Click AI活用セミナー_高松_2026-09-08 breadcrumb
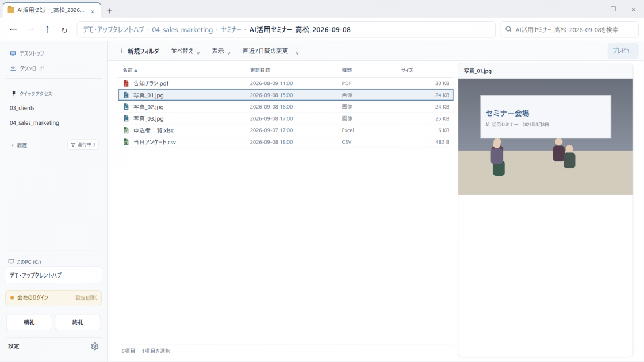 coord(300,29)
